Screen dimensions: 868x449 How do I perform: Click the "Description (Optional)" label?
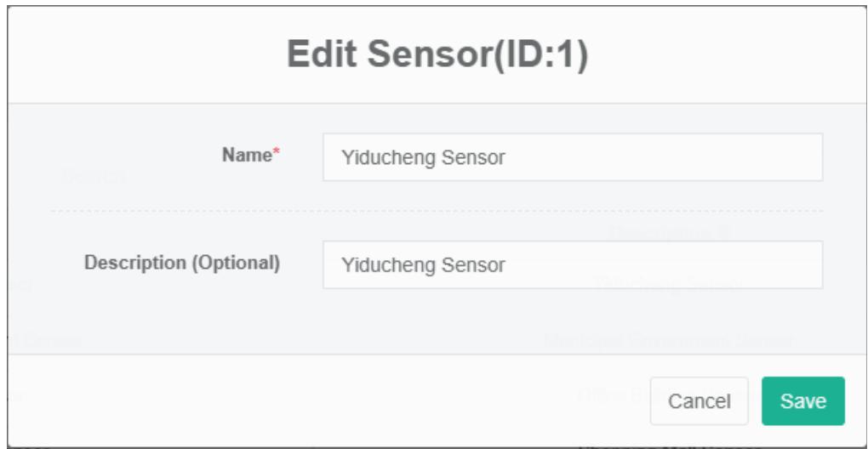(181, 264)
